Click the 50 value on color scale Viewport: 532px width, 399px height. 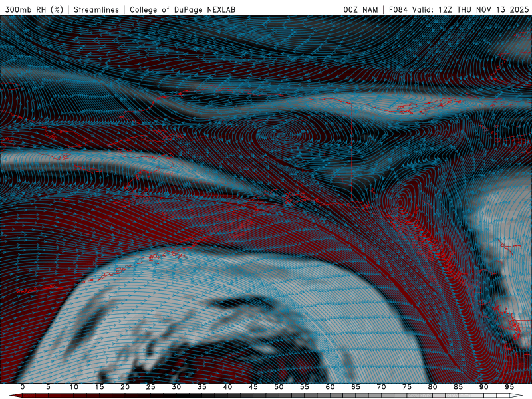click(279, 387)
